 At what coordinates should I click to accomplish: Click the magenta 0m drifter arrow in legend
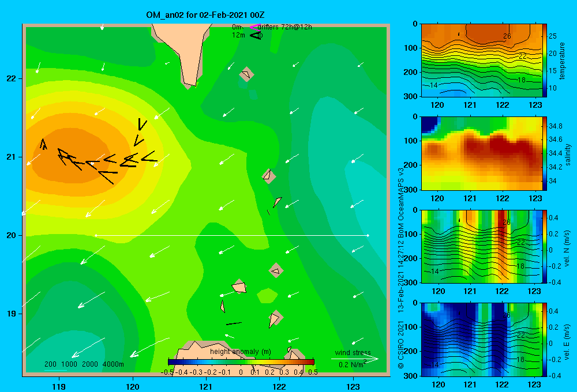254,27
